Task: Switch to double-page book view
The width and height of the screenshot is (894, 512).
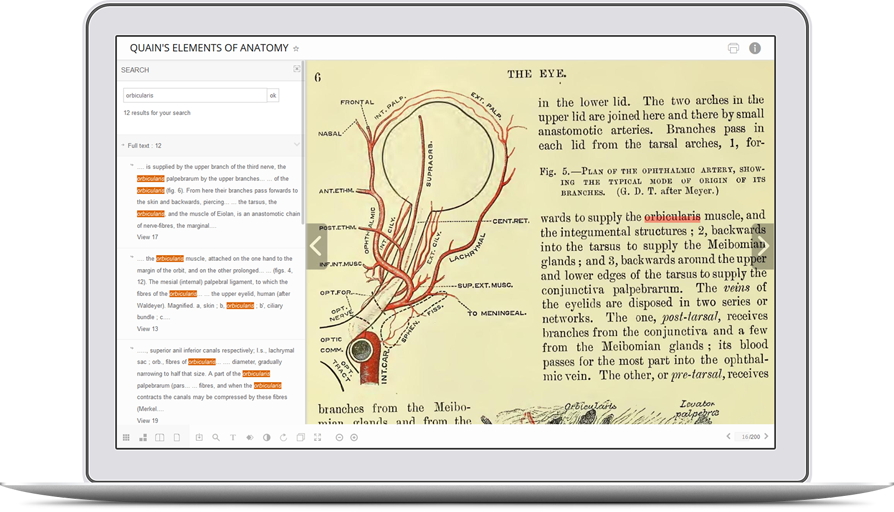Action: pos(160,437)
